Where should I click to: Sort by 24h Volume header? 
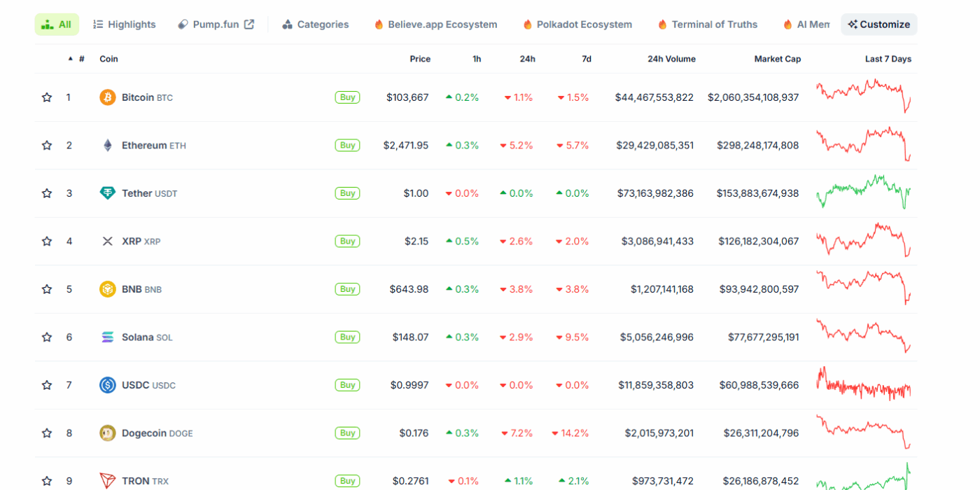(671, 59)
